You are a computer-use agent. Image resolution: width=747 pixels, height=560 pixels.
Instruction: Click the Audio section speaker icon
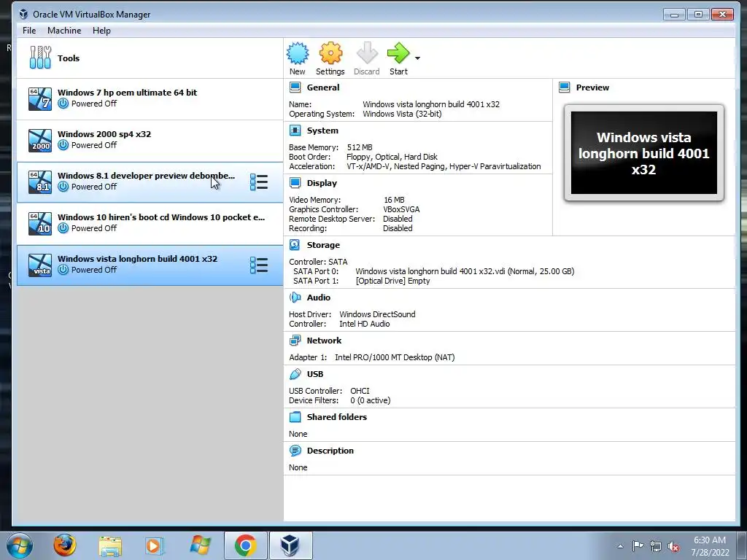295,297
